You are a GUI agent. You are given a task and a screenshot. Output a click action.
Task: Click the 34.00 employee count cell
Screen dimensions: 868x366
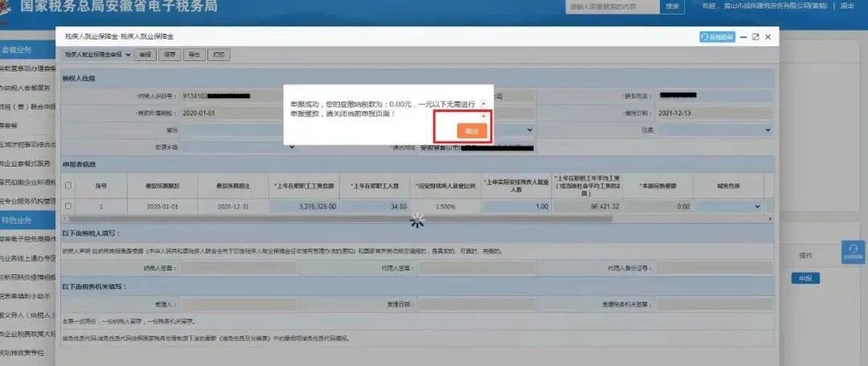click(x=375, y=206)
